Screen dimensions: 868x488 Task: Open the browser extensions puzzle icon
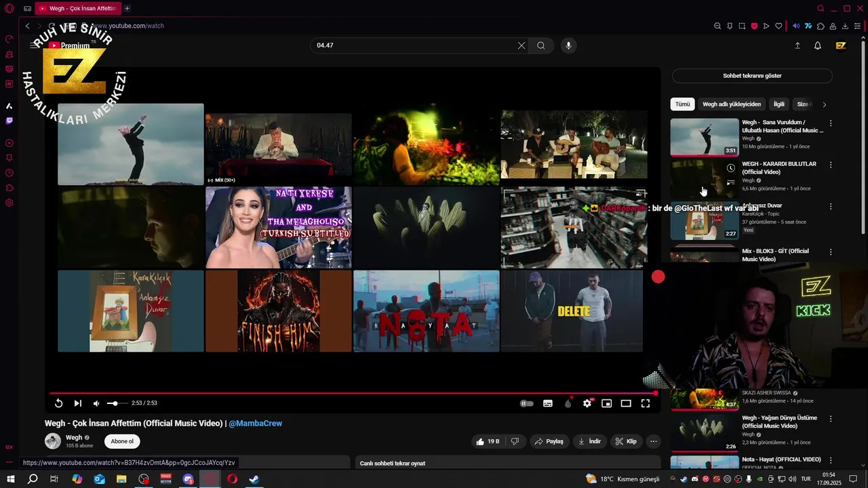point(821,26)
